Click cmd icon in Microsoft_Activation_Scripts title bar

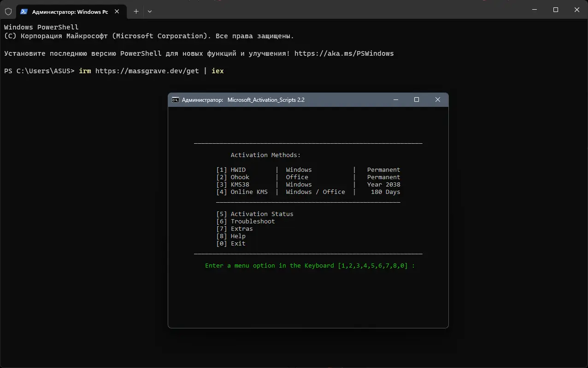pyautogui.click(x=176, y=99)
